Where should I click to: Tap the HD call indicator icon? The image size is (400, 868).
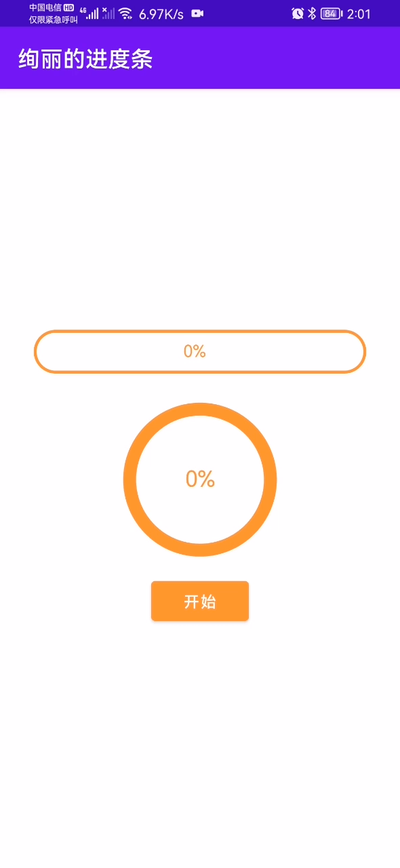pyautogui.click(x=68, y=8)
